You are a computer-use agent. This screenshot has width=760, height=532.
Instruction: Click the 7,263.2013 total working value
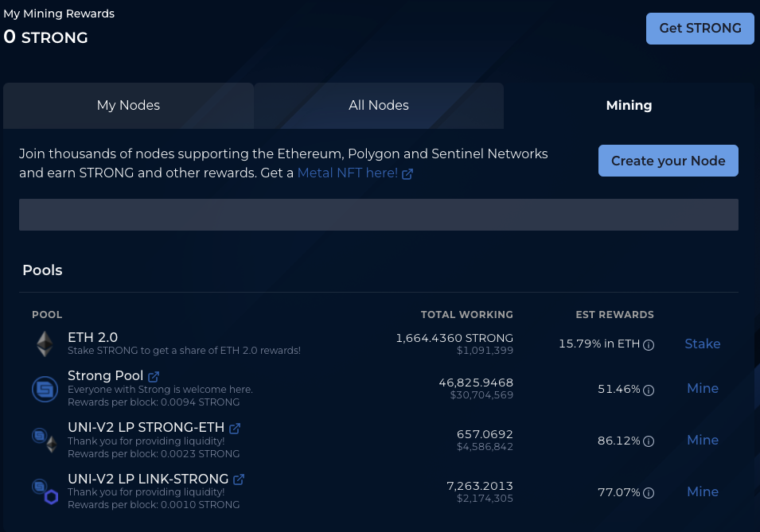tap(480, 486)
